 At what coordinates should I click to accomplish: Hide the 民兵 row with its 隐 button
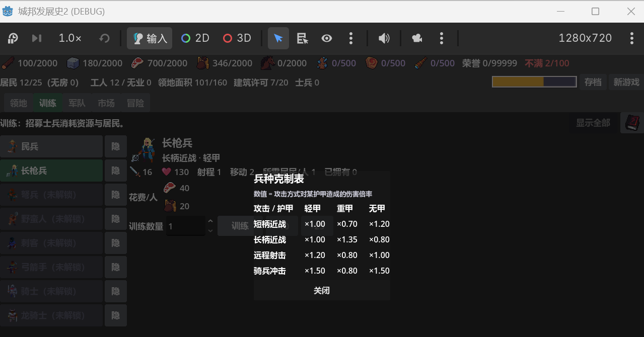click(x=116, y=146)
